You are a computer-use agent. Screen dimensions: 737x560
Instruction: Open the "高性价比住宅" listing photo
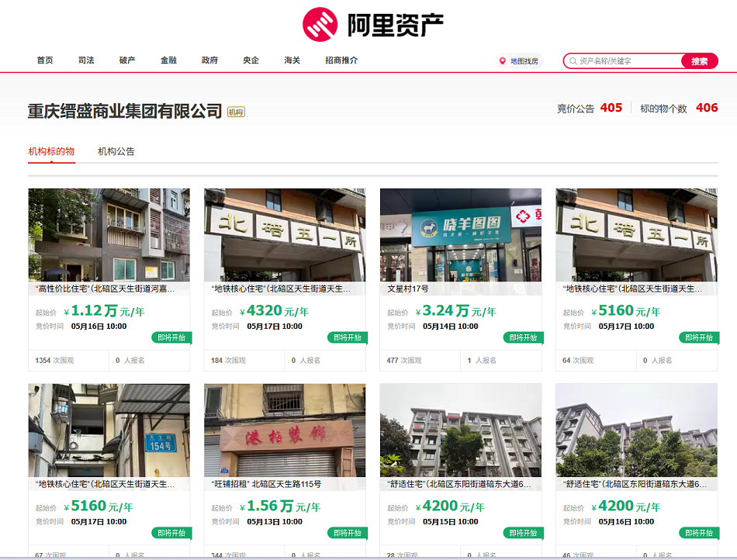pyautogui.click(x=109, y=235)
